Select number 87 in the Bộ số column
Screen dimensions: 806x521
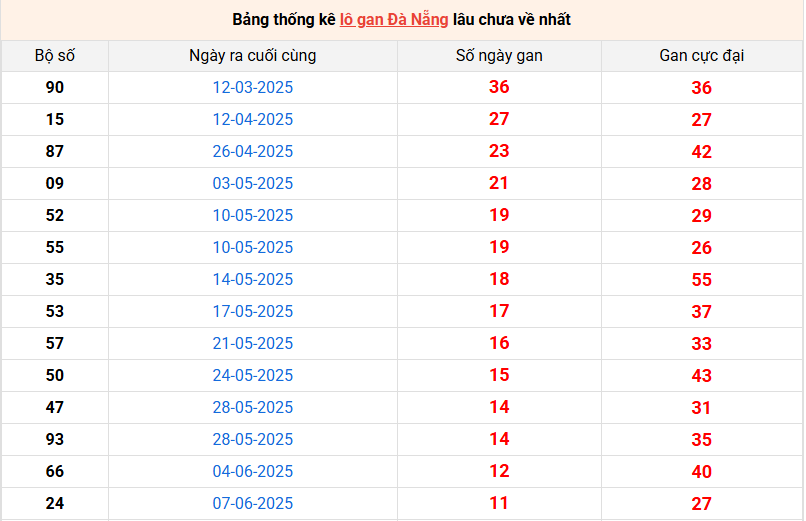[55, 152]
